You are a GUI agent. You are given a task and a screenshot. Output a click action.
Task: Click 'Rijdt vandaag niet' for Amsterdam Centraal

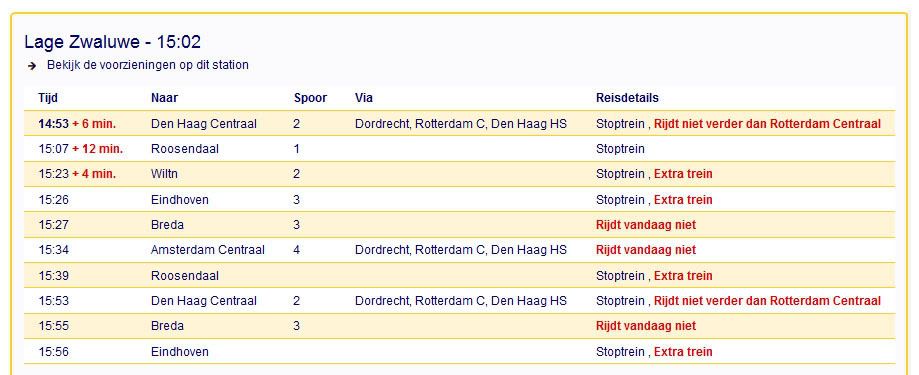pos(646,250)
